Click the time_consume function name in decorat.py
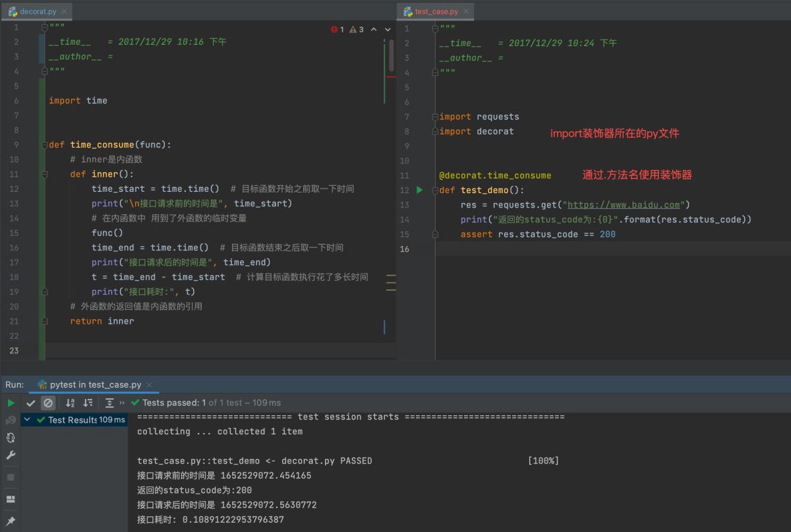This screenshot has height=532, width=791. coord(102,144)
